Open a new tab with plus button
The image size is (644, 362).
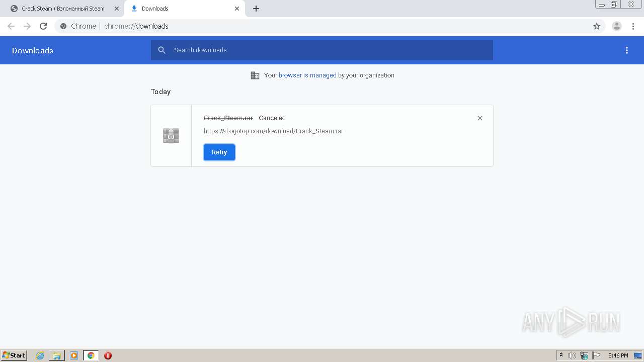click(x=256, y=9)
